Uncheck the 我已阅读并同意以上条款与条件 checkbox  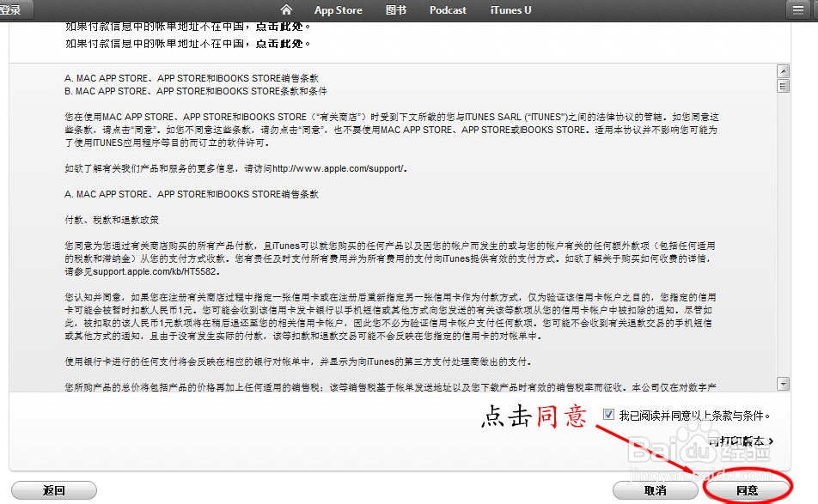(x=607, y=415)
